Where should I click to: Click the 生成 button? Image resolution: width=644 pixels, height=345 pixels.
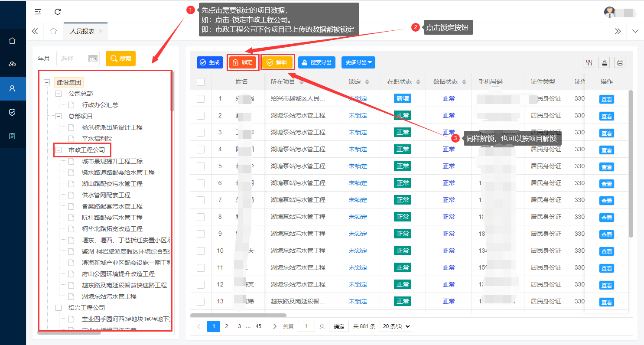210,62
